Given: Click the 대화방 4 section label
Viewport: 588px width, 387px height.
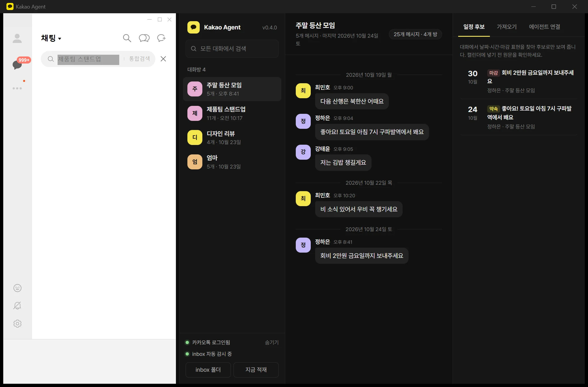Looking at the screenshot, I should pyautogui.click(x=196, y=69).
